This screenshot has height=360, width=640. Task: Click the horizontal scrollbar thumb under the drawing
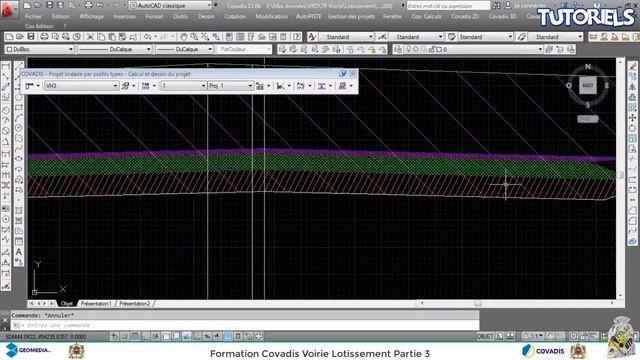tap(478, 303)
